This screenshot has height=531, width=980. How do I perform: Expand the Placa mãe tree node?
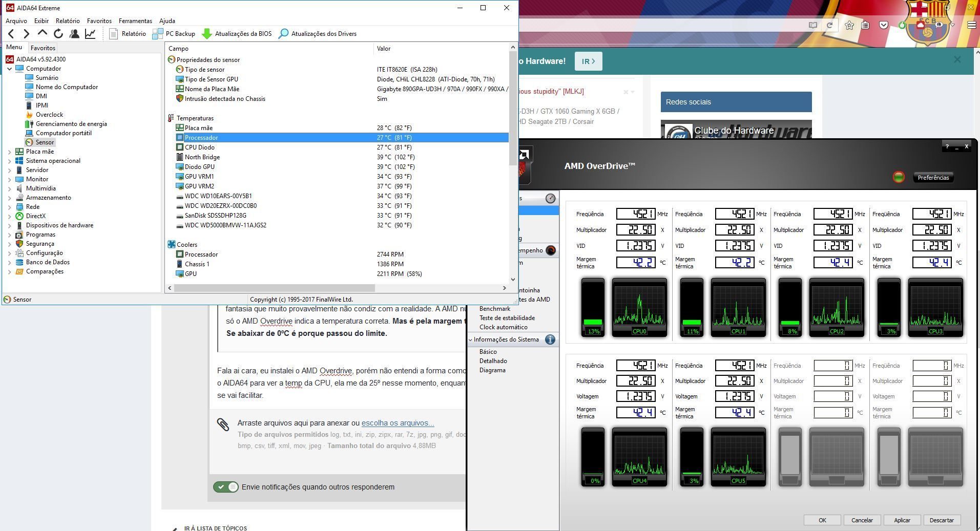coord(9,152)
